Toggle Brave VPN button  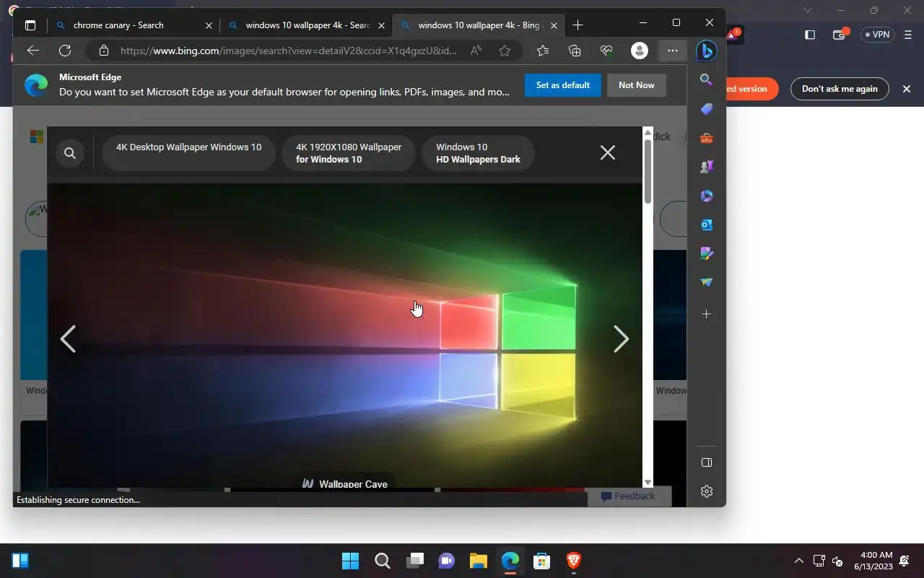pyautogui.click(x=878, y=35)
